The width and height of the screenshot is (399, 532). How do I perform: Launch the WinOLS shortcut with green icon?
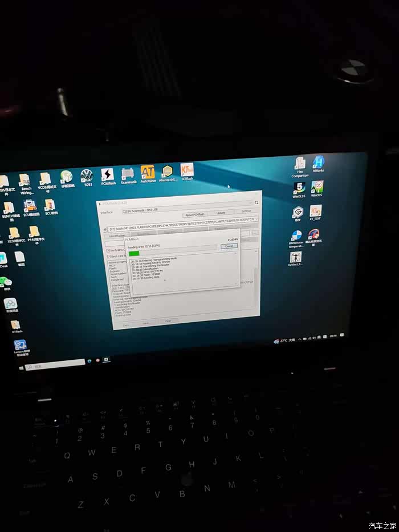[317, 189]
